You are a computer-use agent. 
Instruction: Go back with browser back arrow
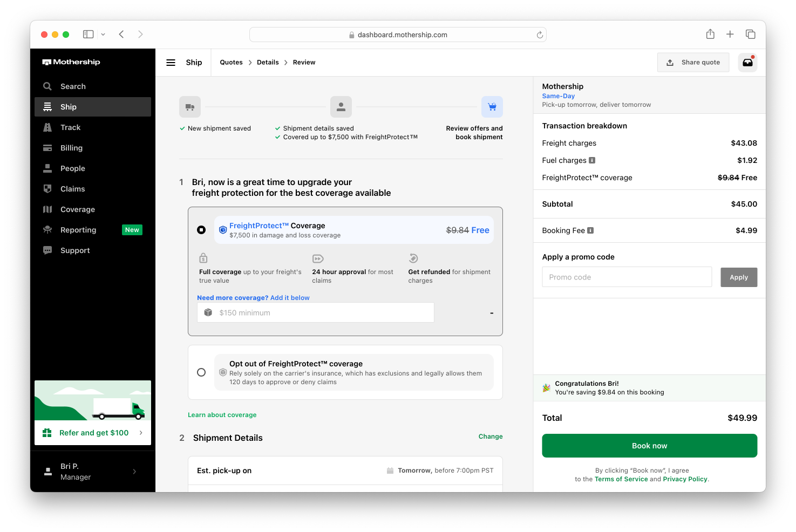[121, 34]
